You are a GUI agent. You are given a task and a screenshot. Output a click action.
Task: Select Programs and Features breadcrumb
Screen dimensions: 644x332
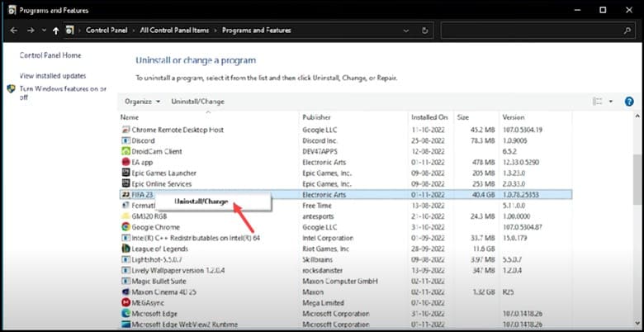256,31
